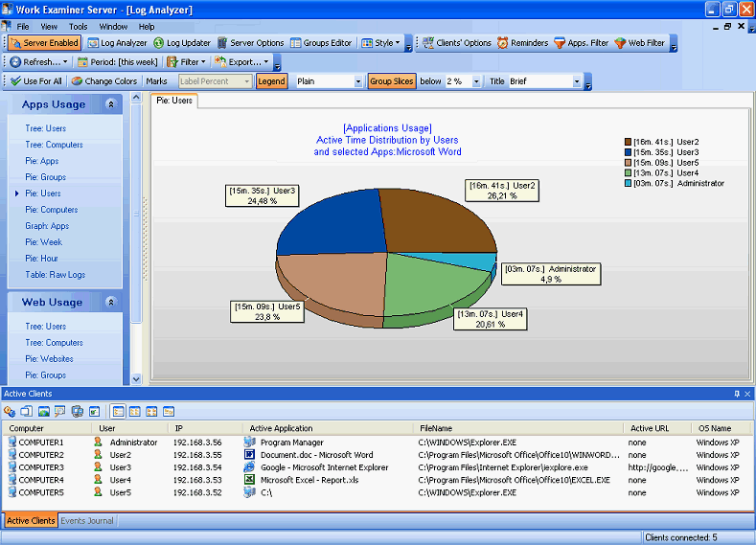Image resolution: width=756 pixels, height=545 pixels.
Task: Open the Style dropdown menu
Action: tap(381, 43)
